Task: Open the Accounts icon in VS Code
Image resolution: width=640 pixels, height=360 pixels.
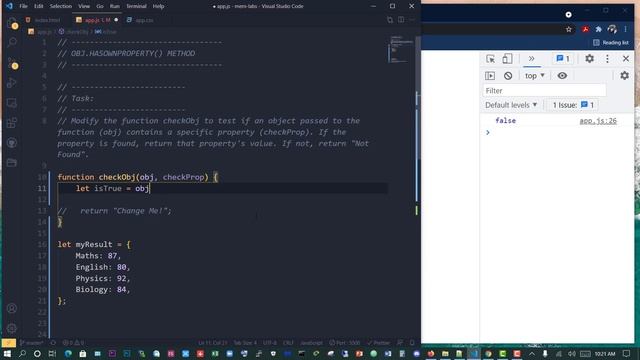Action: (12, 309)
